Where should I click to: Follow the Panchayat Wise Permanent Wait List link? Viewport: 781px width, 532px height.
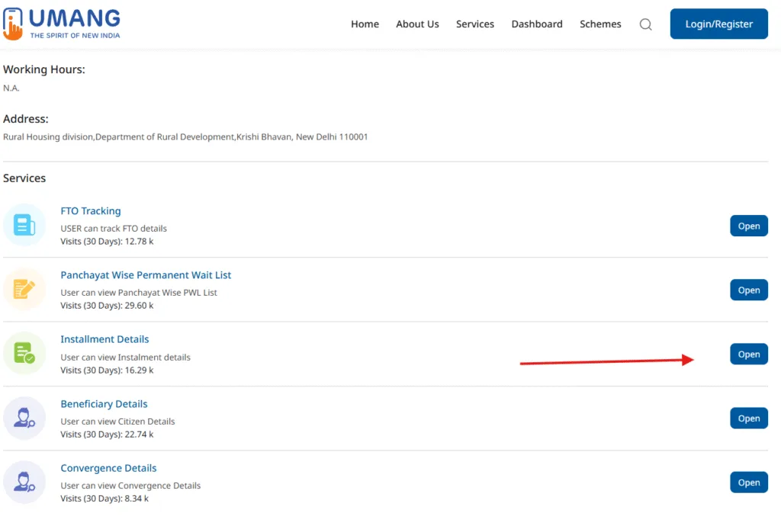tap(146, 275)
